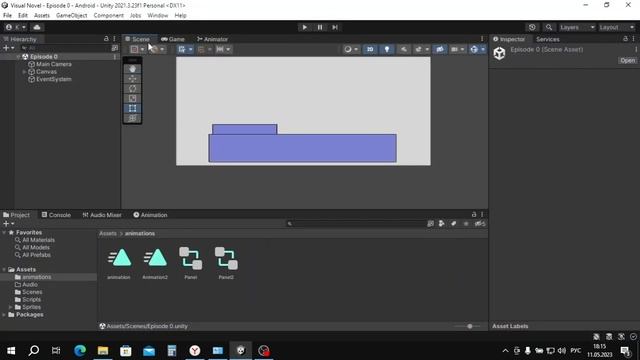The height and width of the screenshot is (360, 640).
Task: Lock the Project panel
Action: click(x=474, y=214)
